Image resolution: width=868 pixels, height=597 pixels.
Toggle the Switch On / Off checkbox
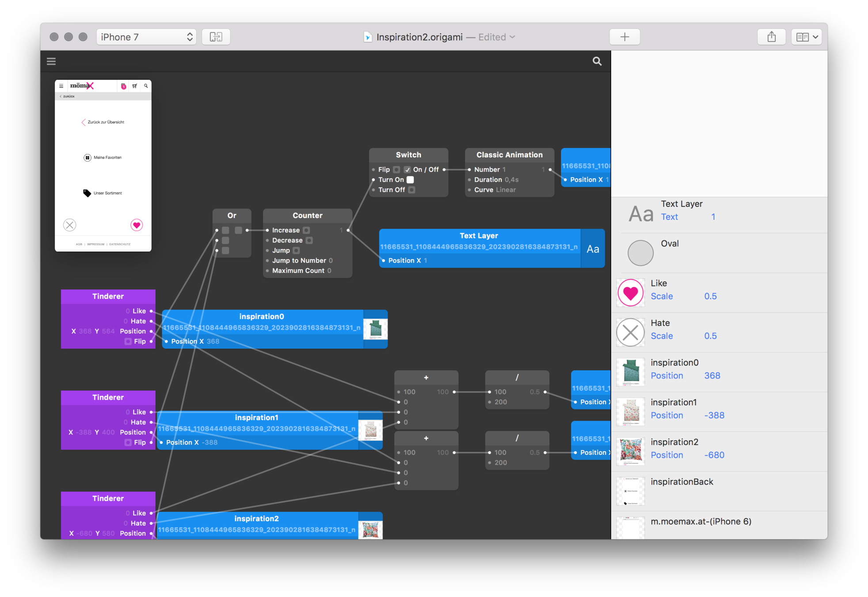click(x=407, y=169)
